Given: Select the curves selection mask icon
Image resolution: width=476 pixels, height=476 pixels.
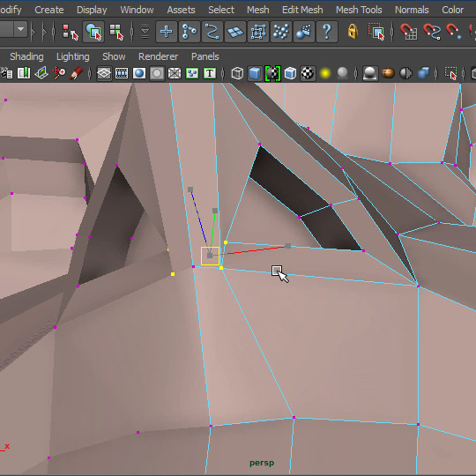Looking at the screenshot, I should 212,32.
